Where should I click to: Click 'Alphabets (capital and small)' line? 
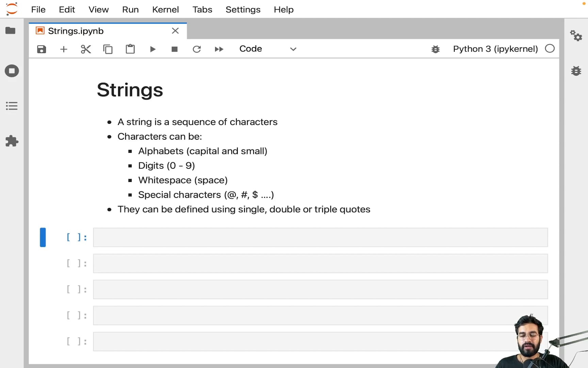click(203, 151)
